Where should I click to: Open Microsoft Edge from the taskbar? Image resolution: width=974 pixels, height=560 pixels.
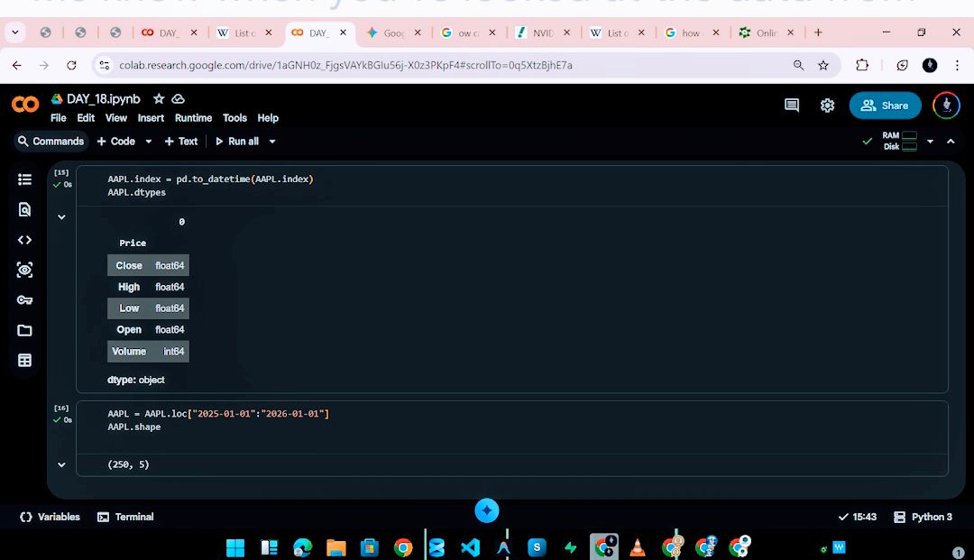[302, 547]
